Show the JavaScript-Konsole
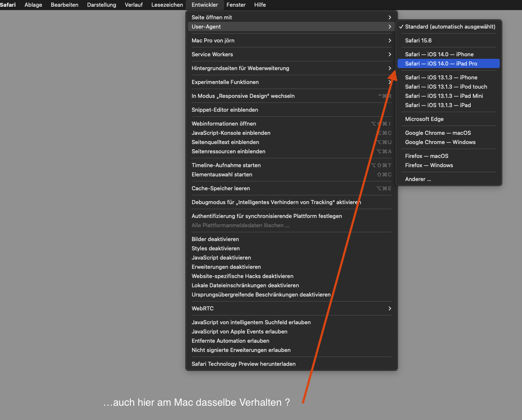The image size is (522, 420). pyautogui.click(x=292, y=133)
